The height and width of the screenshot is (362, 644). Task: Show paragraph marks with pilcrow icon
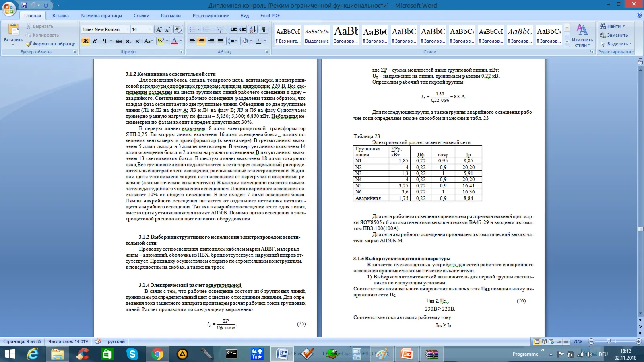pos(264,29)
